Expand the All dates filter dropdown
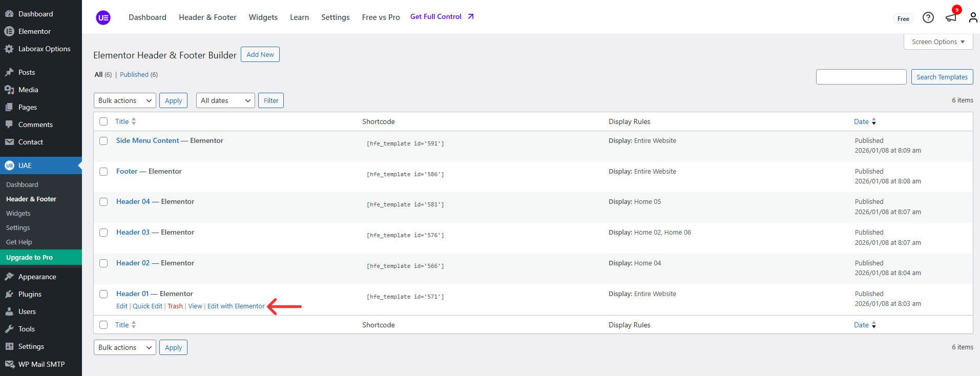 225,100
